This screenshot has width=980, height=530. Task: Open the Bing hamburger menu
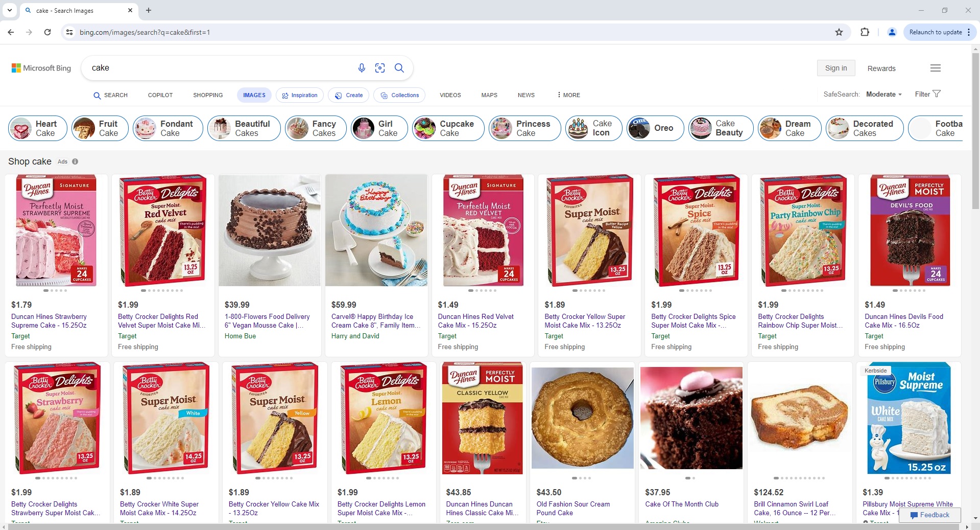(935, 68)
